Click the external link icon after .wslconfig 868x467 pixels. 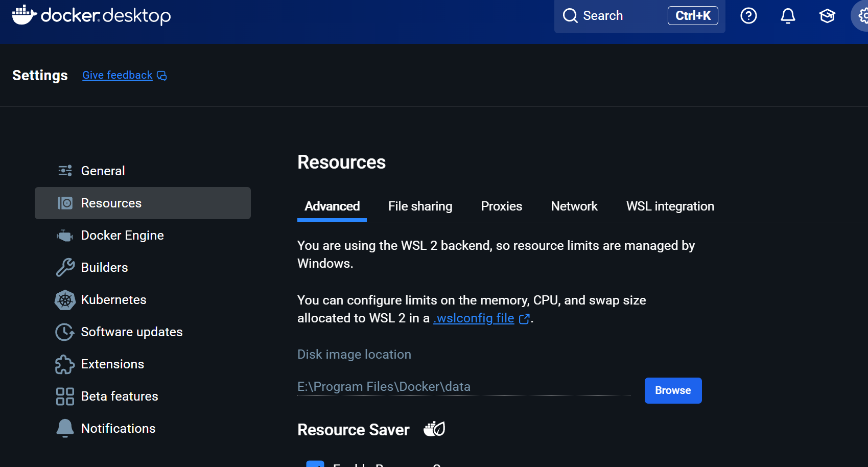524,319
